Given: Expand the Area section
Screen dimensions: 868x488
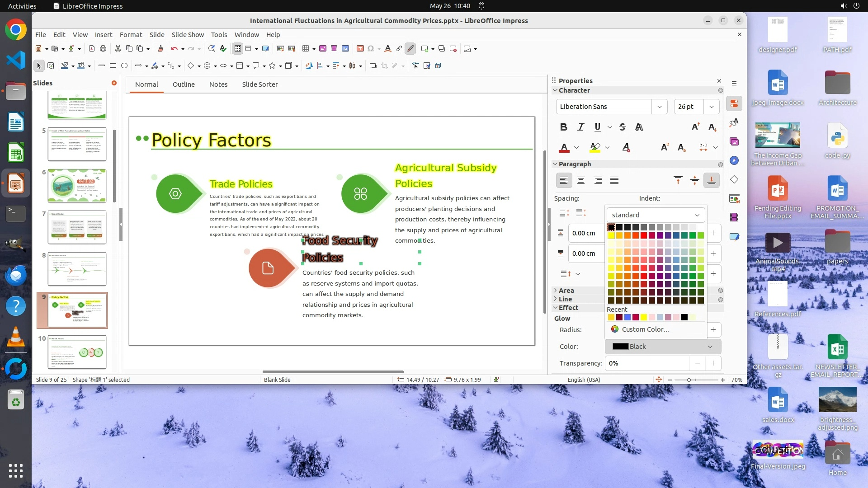Looking at the screenshot, I should pos(566,291).
